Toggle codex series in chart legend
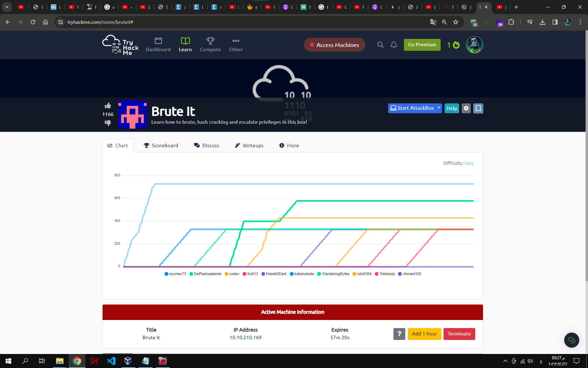This screenshot has height=368, width=588. tap(232, 274)
